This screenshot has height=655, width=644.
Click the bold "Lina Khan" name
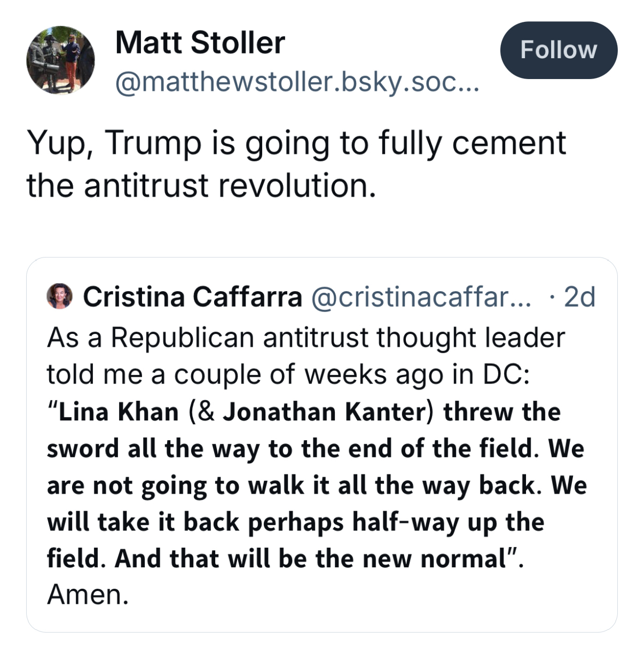[x=118, y=412]
